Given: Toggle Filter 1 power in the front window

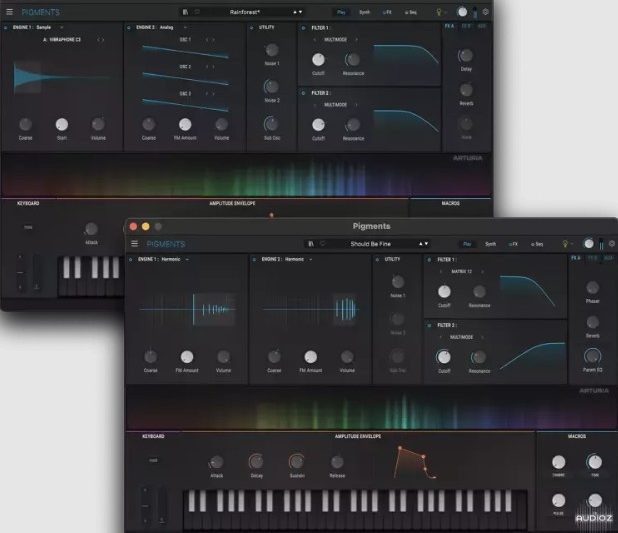Looking at the screenshot, I should [x=429, y=260].
